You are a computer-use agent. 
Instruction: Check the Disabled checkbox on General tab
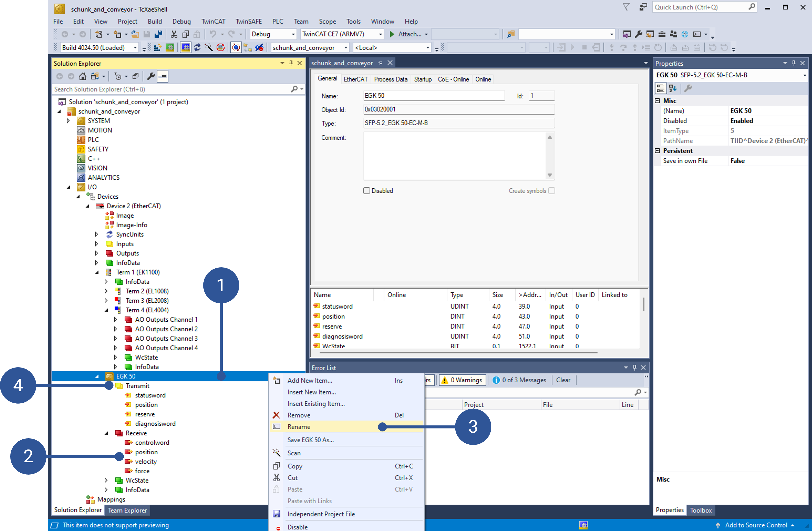coord(366,191)
